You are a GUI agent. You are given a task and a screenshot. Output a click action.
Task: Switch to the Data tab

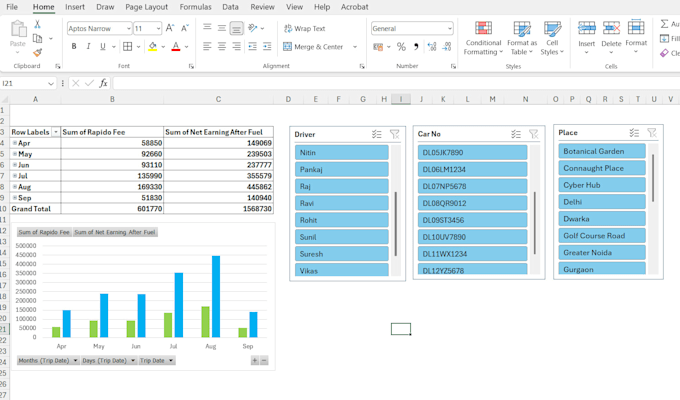coord(230,7)
